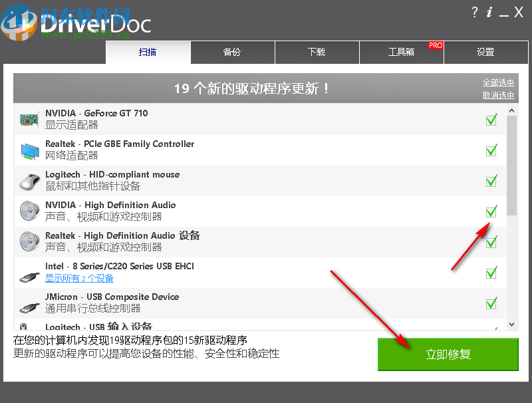Image resolution: width=532 pixels, height=403 pixels.
Task: Expand 显示所有 2 个设备 under Intel USB EHCI
Action: pos(78,278)
